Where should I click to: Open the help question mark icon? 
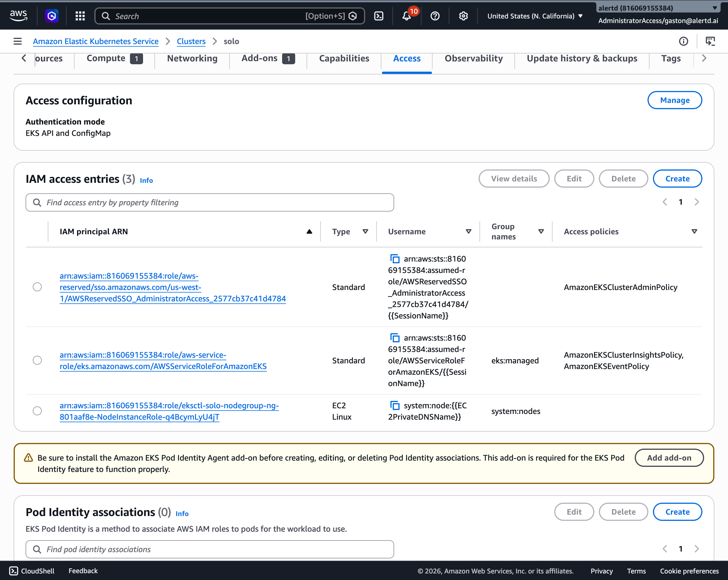point(435,16)
